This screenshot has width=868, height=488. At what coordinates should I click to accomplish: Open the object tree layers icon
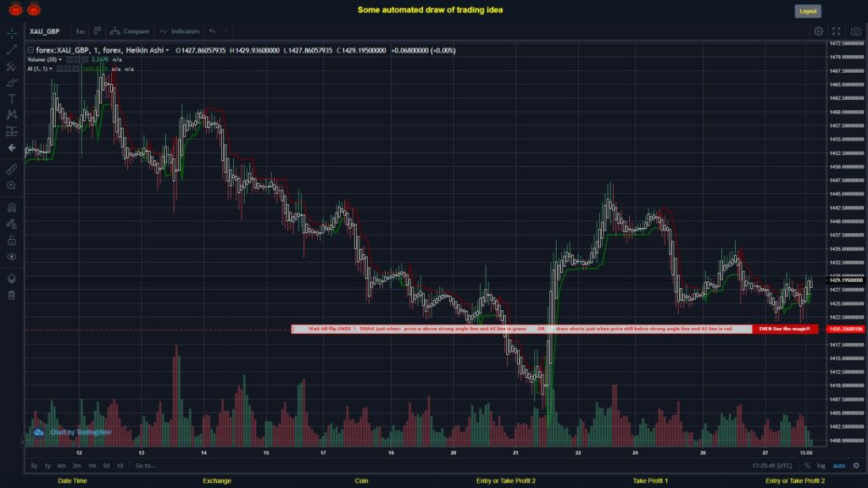(12, 278)
